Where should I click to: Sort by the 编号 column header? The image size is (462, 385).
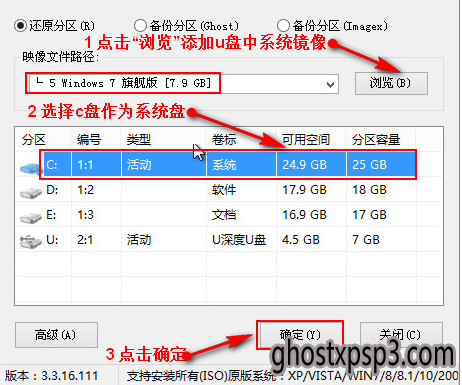coord(89,140)
